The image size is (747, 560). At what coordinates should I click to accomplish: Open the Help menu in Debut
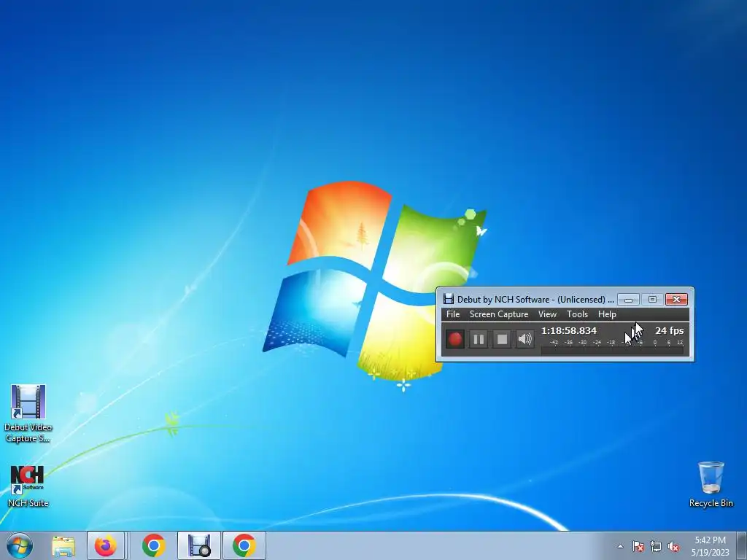(x=607, y=314)
